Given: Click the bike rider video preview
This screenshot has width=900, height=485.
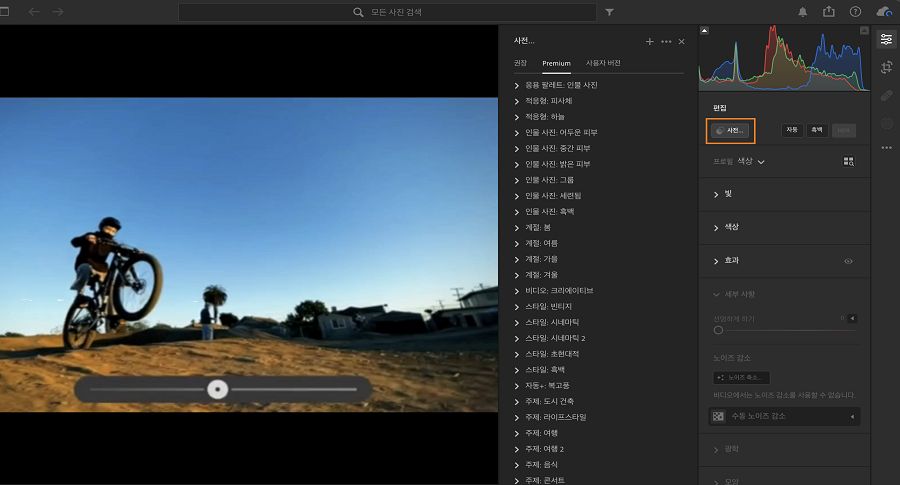Looking at the screenshot, I should [249, 254].
